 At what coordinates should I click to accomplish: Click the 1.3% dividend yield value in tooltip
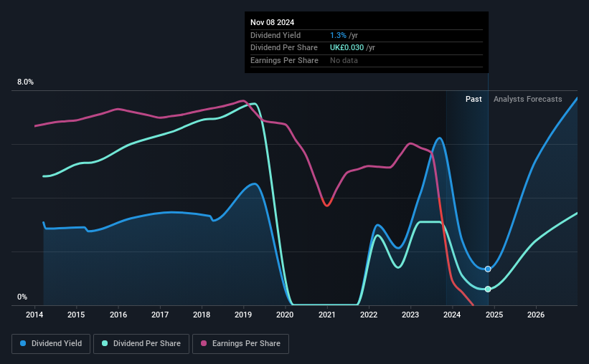click(338, 35)
